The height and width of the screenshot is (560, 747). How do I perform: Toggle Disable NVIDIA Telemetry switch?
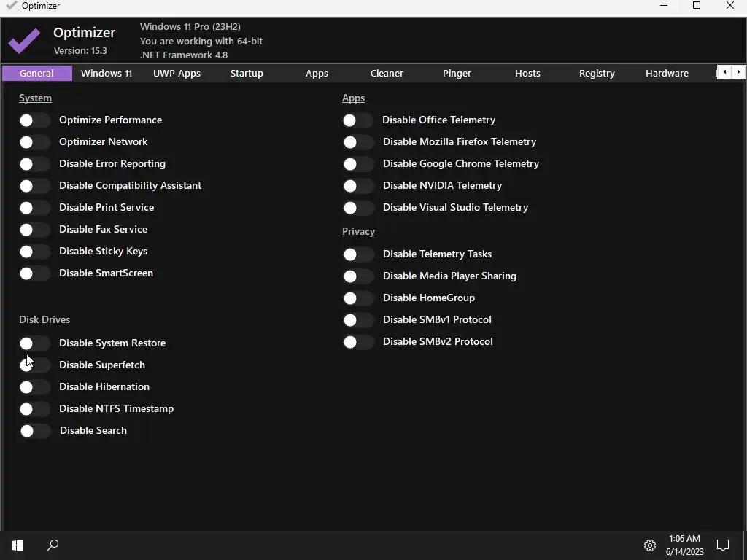tap(358, 186)
